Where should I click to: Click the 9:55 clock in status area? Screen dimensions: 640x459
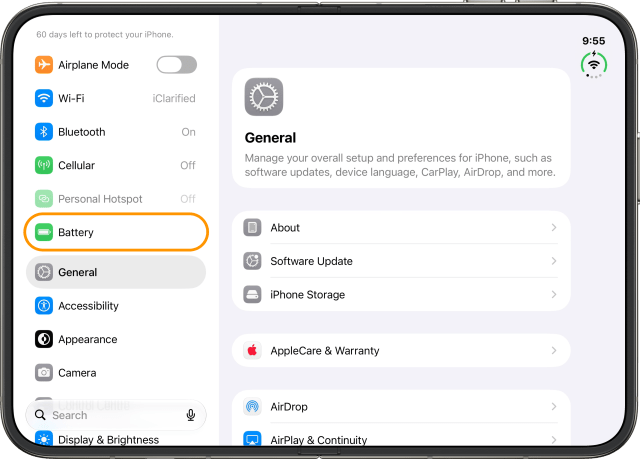pos(593,41)
